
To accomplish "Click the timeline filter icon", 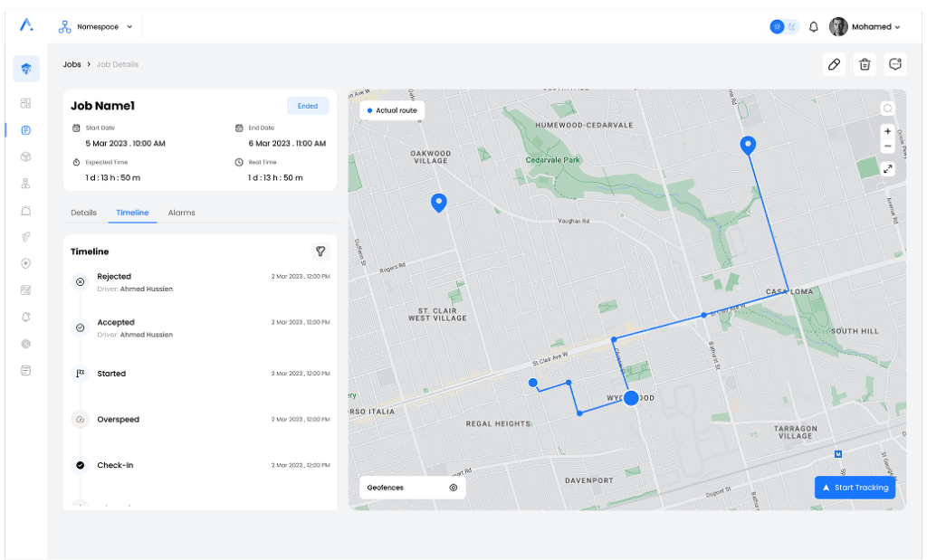I will click(x=320, y=252).
